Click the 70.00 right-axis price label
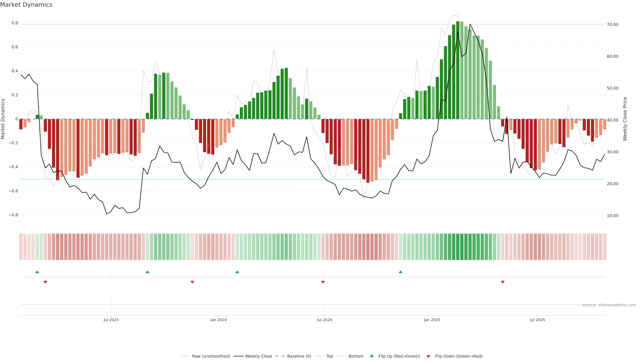 click(612, 24)
